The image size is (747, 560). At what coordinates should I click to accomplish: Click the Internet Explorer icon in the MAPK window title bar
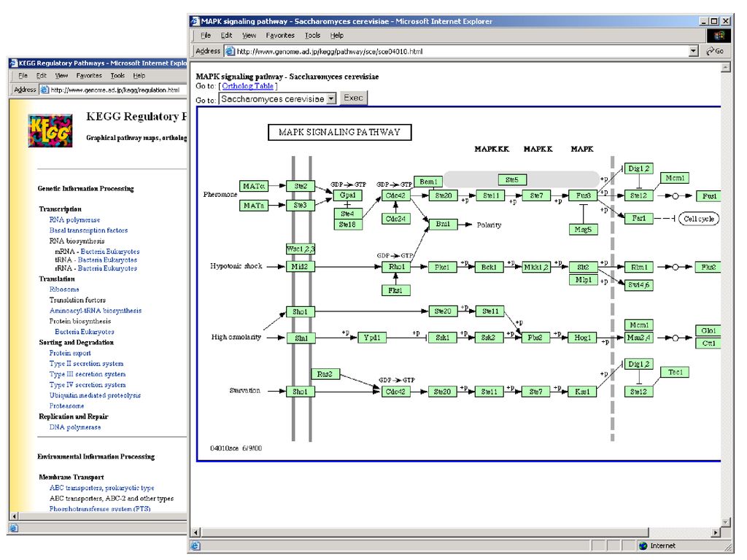(x=195, y=21)
